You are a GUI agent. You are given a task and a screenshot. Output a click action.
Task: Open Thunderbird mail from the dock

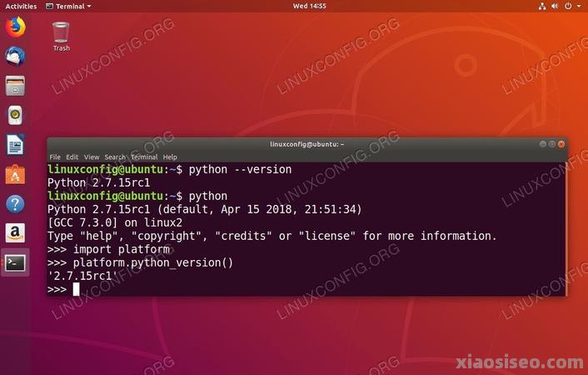15,57
